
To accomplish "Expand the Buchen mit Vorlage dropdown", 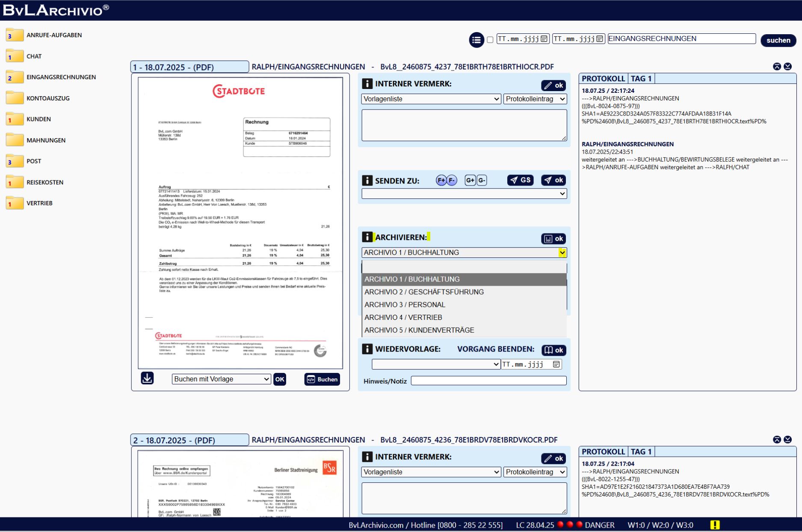I will pyautogui.click(x=221, y=379).
